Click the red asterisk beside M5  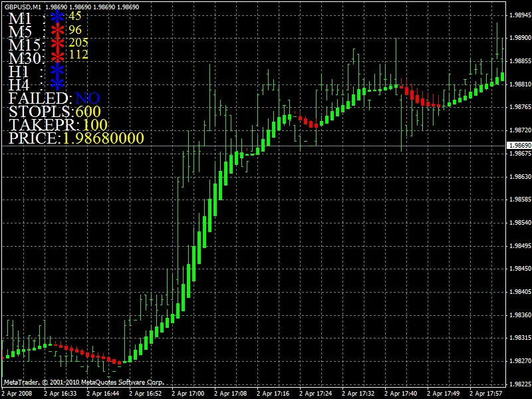[x=58, y=31]
